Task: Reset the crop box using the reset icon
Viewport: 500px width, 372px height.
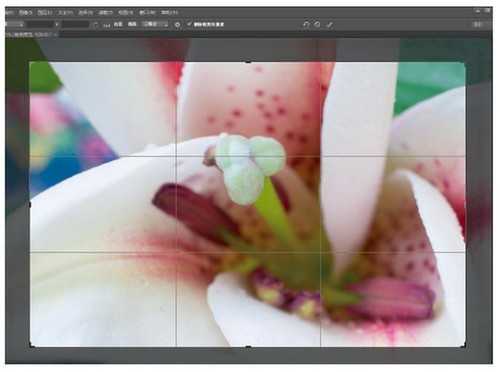Action: [x=306, y=24]
